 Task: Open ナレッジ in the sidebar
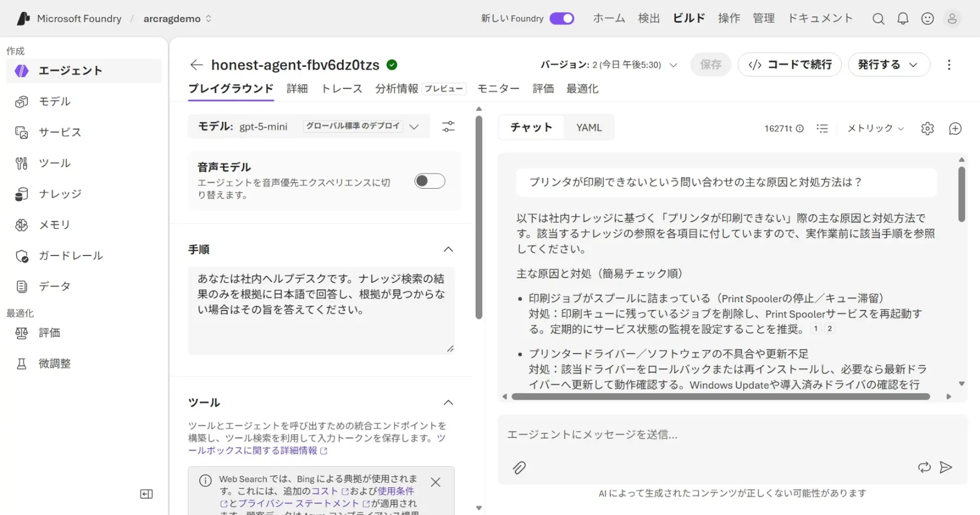[84, 194]
